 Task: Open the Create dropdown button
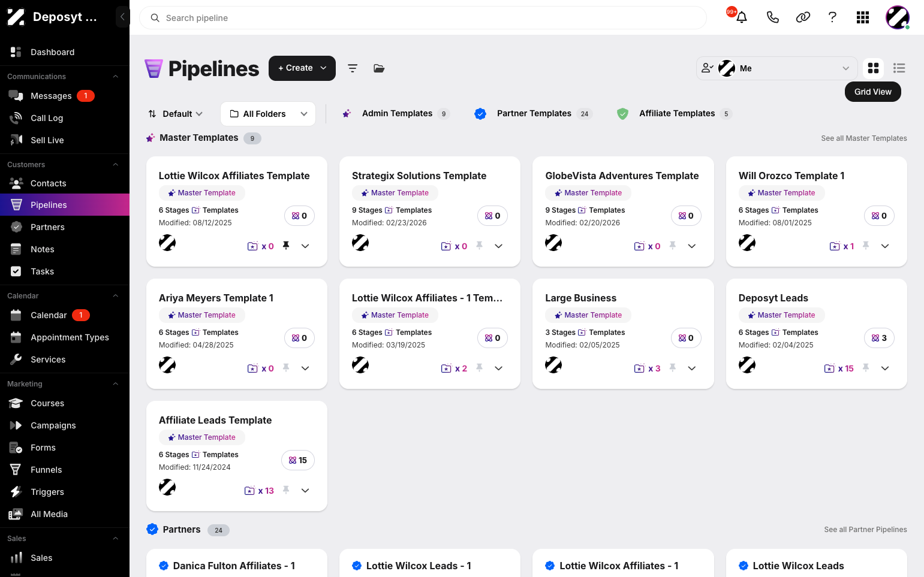(302, 68)
